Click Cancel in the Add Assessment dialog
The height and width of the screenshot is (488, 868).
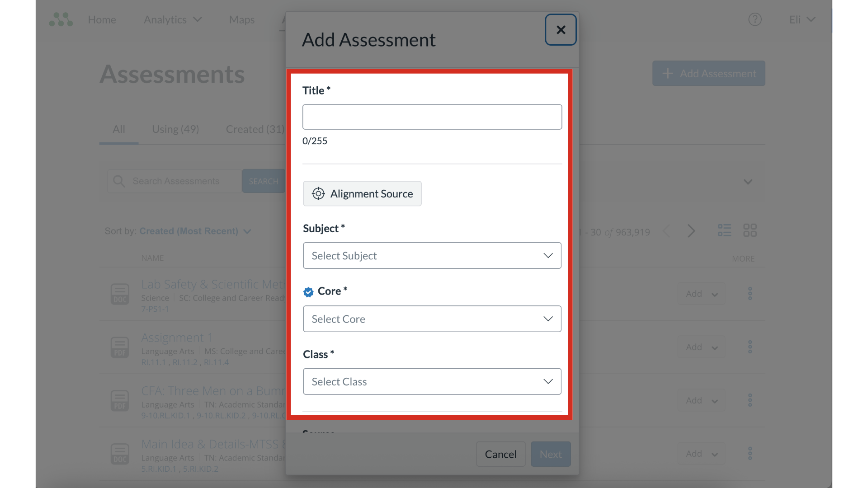500,454
